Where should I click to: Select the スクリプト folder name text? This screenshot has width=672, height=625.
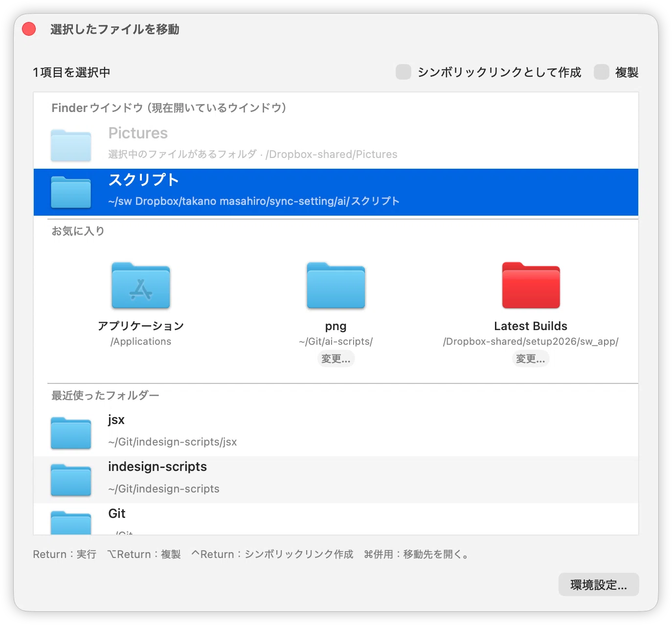[144, 180]
